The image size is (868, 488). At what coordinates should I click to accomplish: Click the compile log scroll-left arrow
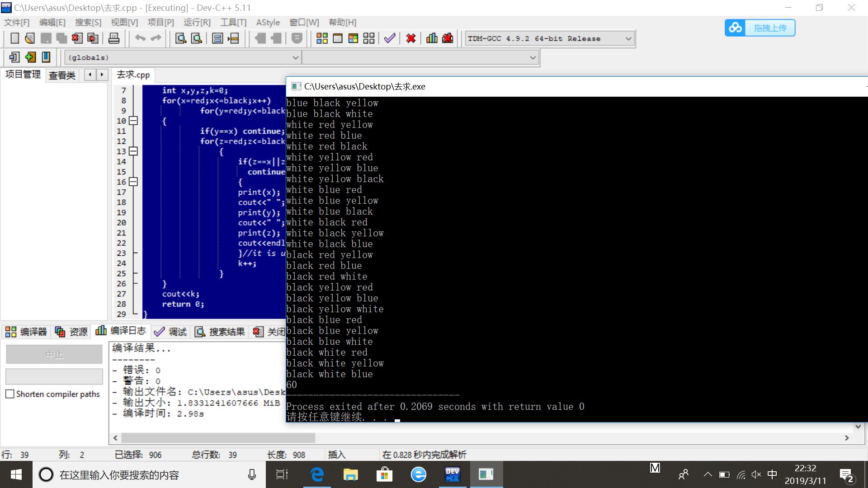(x=115, y=437)
